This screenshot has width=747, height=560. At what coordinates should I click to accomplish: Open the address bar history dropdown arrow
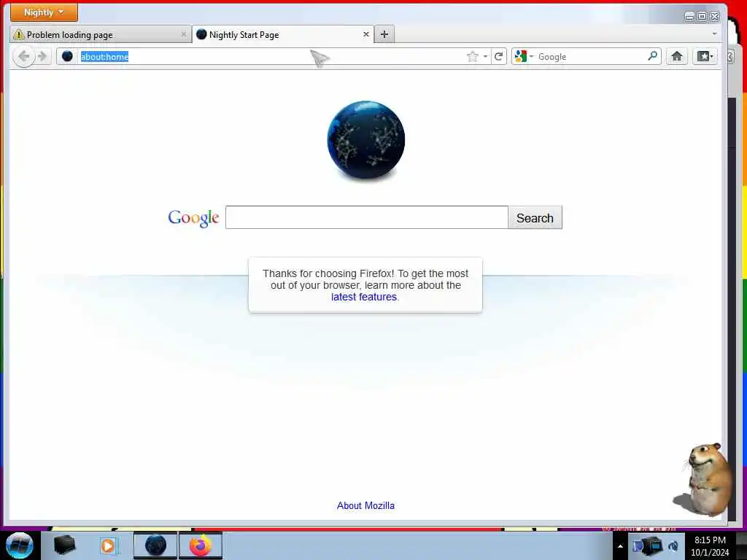click(x=485, y=57)
